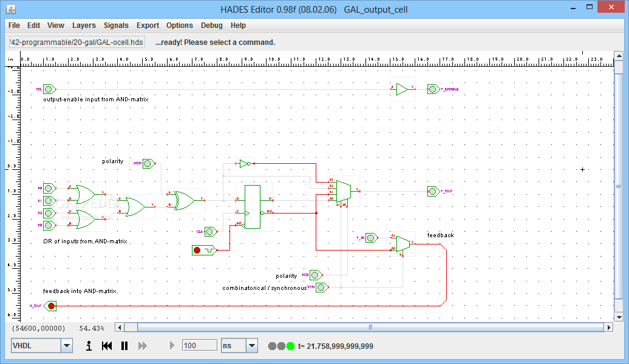Open the Help menu
This screenshot has width=629, height=364.
238,25
